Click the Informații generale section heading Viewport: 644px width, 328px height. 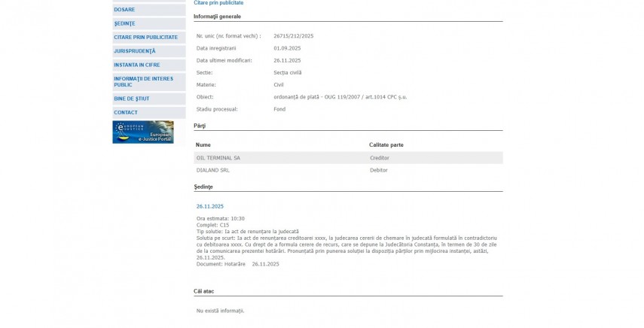218,16
